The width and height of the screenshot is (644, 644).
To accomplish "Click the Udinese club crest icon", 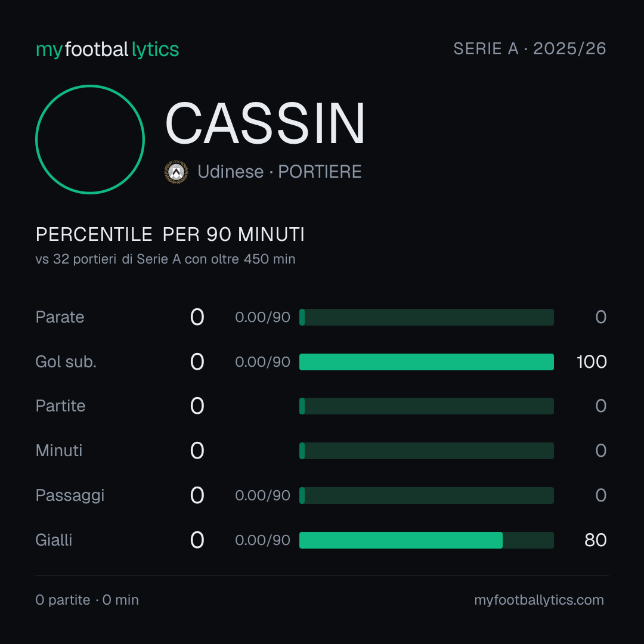I will (176, 172).
